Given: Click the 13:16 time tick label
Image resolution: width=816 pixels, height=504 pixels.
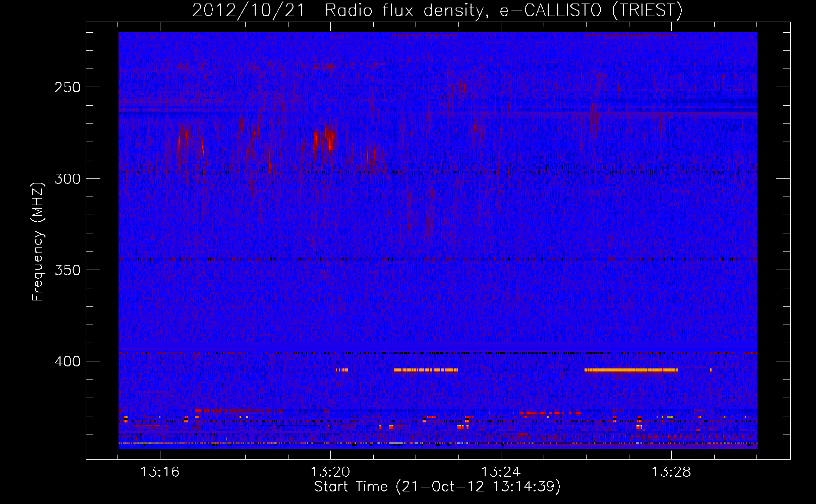Looking at the screenshot, I should (160, 472).
